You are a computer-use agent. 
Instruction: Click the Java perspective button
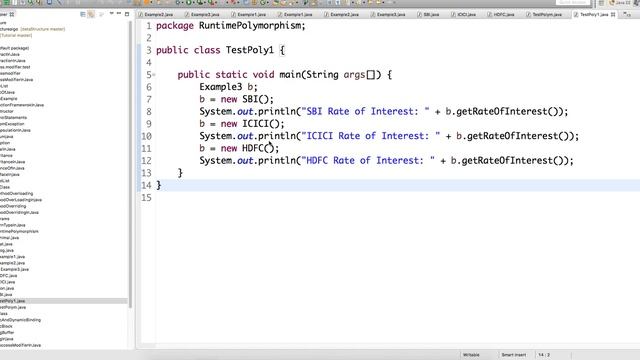coord(619,3)
